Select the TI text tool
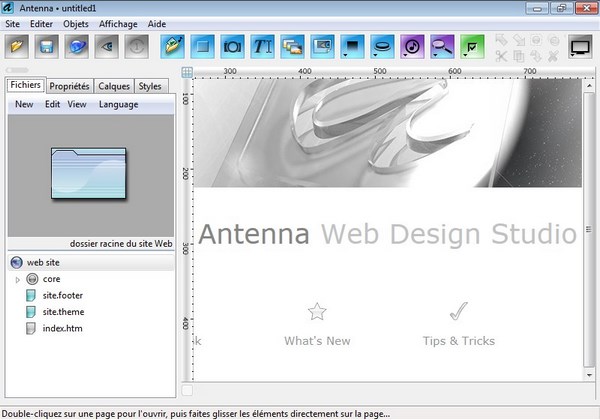This screenshot has width=600, height=420. pyautogui.click(x=262, y=47)
